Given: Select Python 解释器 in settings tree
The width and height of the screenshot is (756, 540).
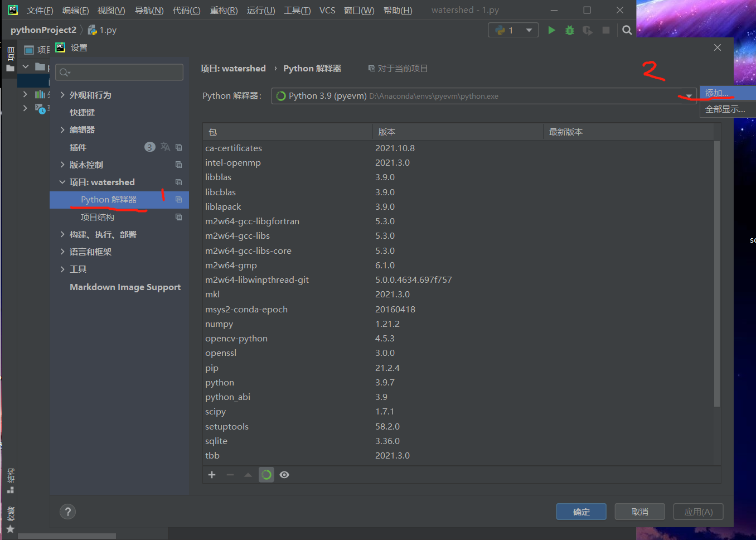Looking at the screenshot, I should [119, 199].
